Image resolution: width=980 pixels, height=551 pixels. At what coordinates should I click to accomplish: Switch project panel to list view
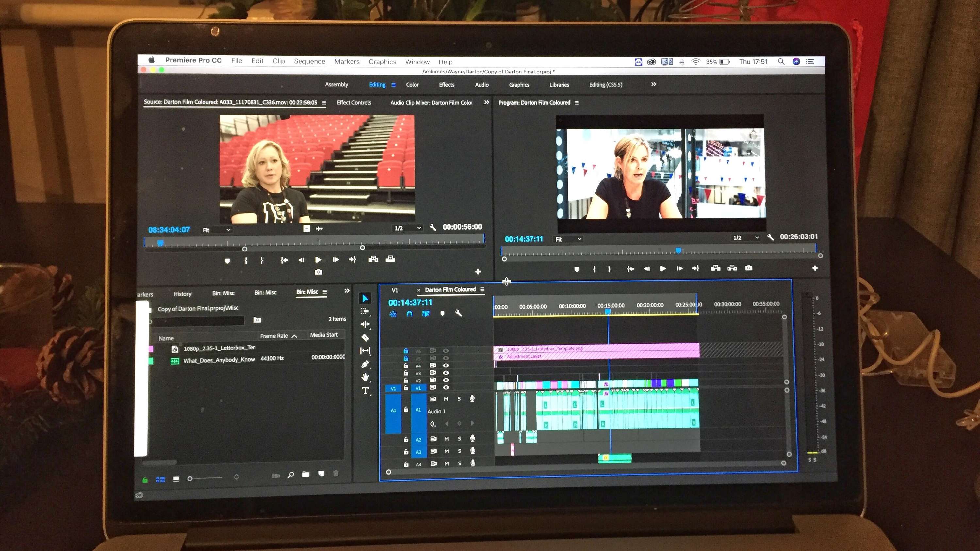pos(160,479)
